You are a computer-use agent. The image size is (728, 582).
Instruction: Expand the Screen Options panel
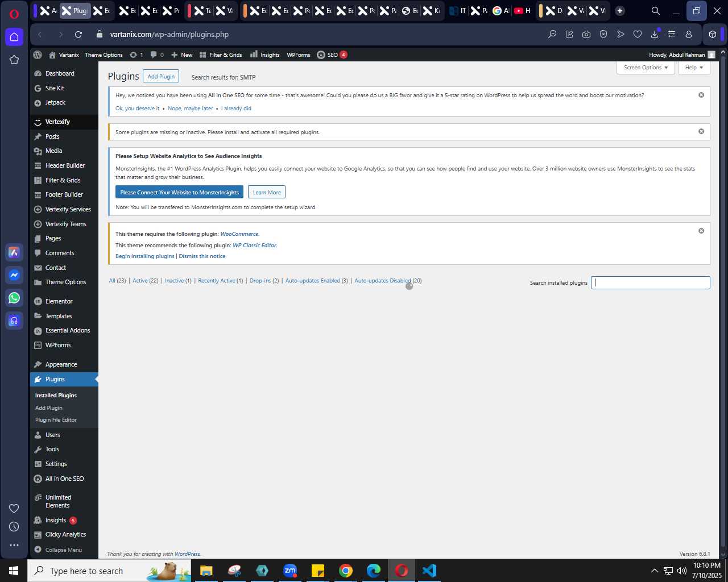[646, 68]
